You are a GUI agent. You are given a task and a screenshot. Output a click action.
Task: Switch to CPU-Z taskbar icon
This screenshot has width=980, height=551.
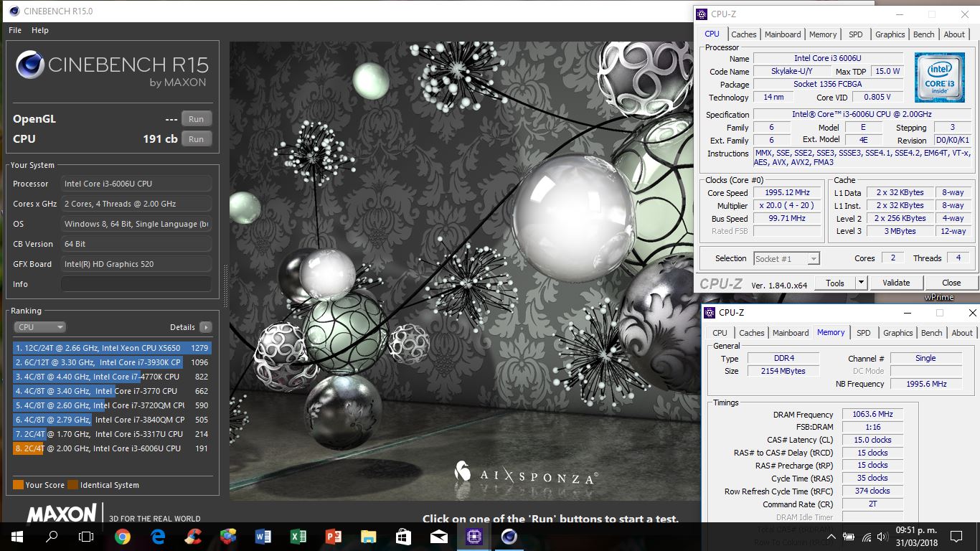(473, 536)
